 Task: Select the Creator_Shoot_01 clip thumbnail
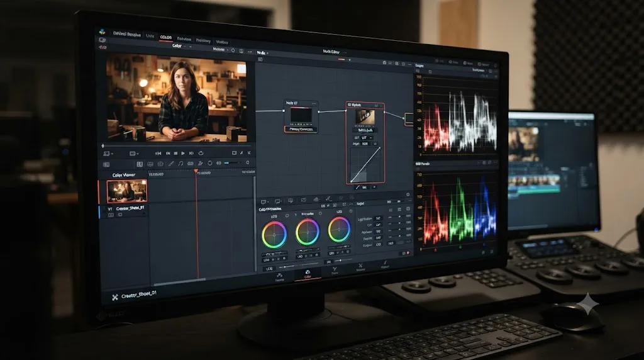point(127,191)
